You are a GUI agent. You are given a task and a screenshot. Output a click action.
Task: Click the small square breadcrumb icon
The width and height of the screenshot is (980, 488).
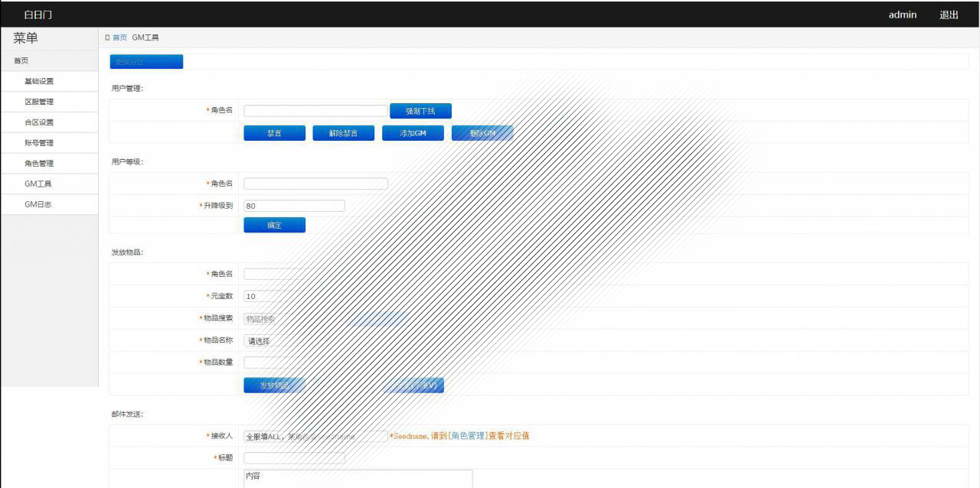coord(107,37)
